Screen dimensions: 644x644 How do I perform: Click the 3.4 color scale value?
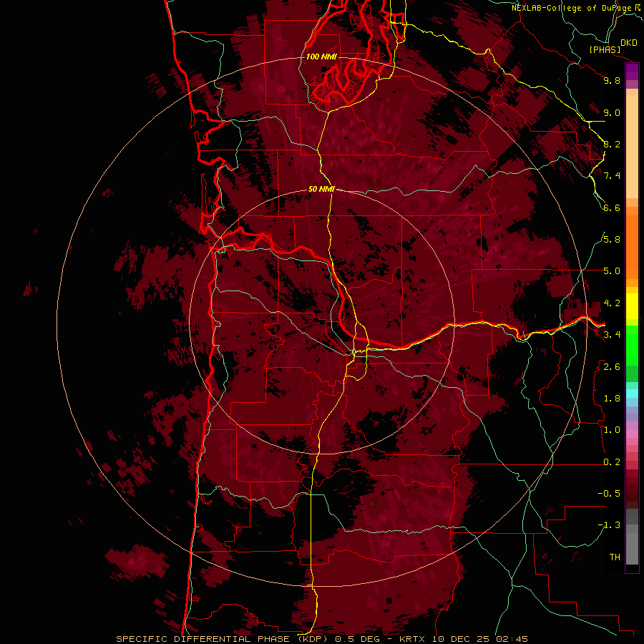612,335
